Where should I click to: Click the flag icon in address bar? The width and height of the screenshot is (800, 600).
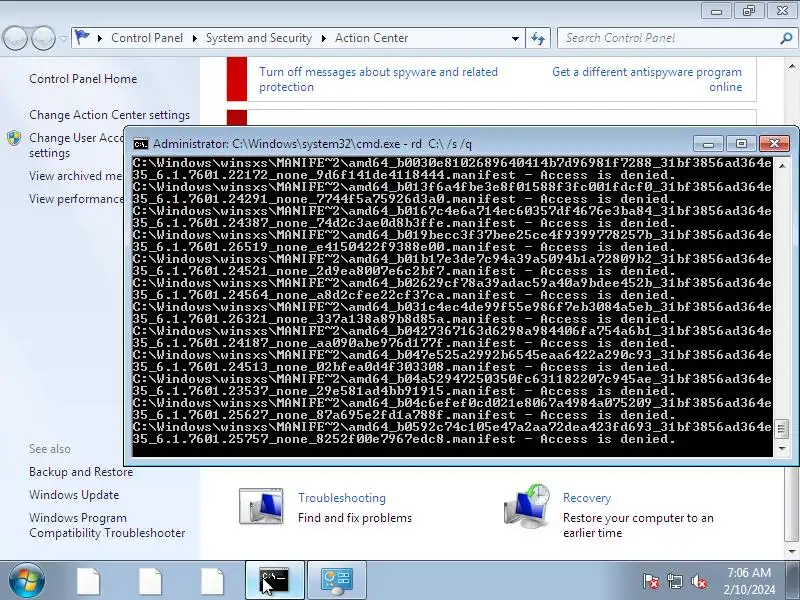(x=82, y=37)
